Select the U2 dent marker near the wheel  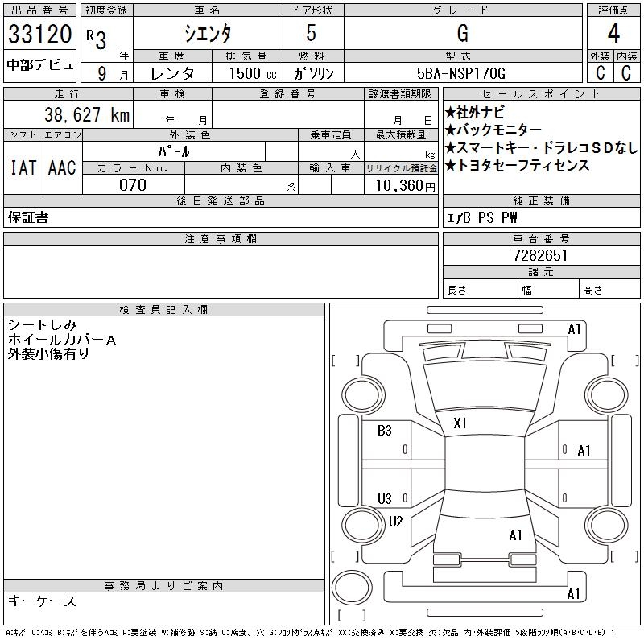[x=395, y=522]
